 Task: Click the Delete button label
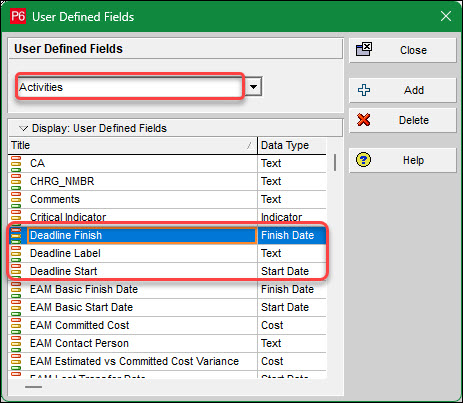coord(414,120)
